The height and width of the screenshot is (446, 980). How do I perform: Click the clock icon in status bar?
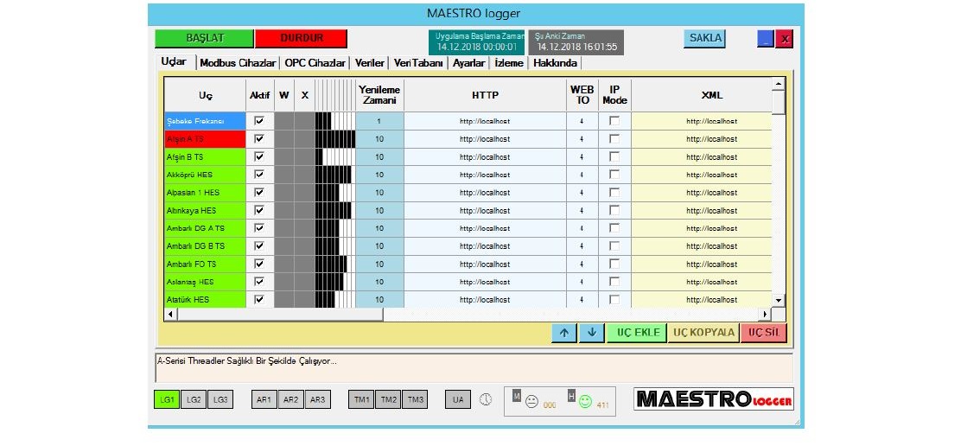[486, 399]
